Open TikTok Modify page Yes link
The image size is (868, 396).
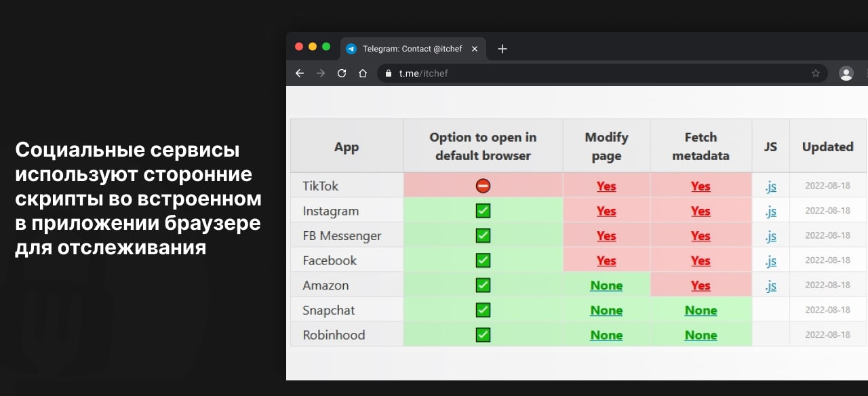pos(606,186)
